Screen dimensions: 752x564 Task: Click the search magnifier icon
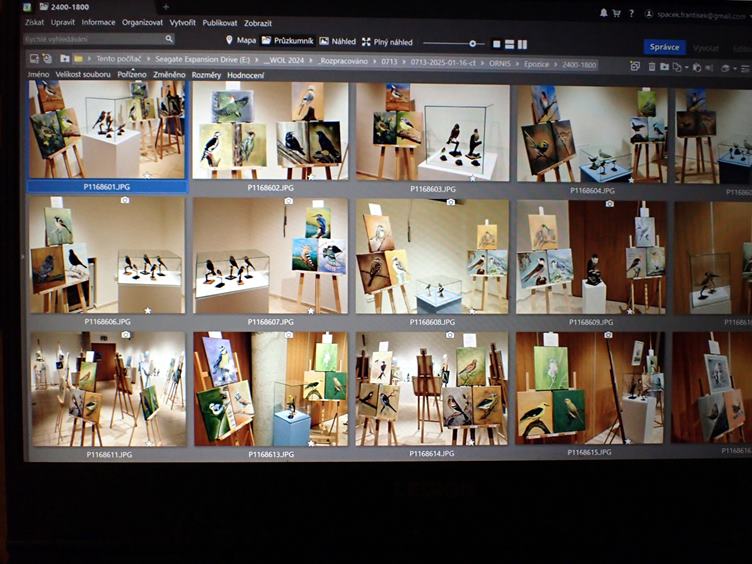[x=169, y=39]
